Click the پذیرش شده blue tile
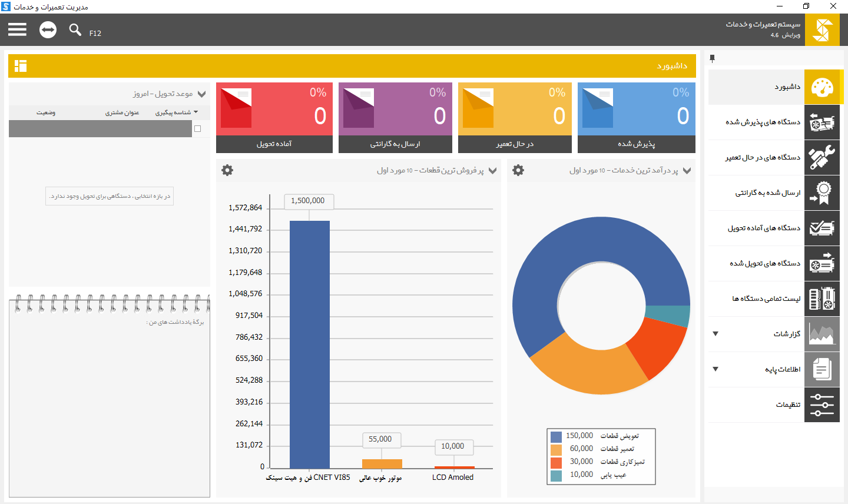The width and height of the screenshot is (848, 504). click(637, 118)
